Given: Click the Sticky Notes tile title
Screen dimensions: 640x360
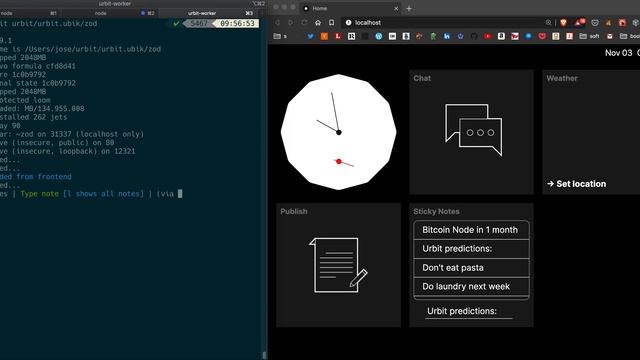Looking at the screenshot, I should 436,211.
